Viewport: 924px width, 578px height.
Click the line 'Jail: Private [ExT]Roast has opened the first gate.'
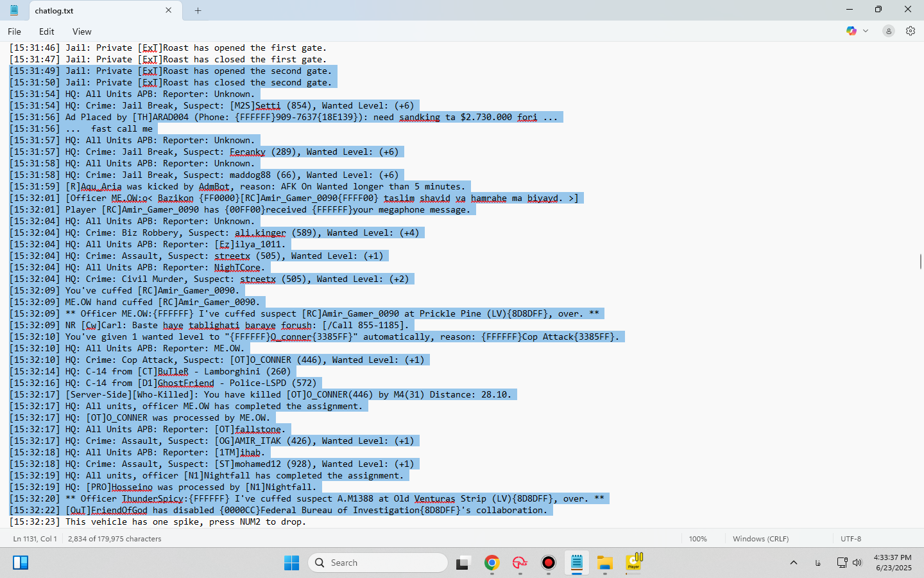pos(168,48)
